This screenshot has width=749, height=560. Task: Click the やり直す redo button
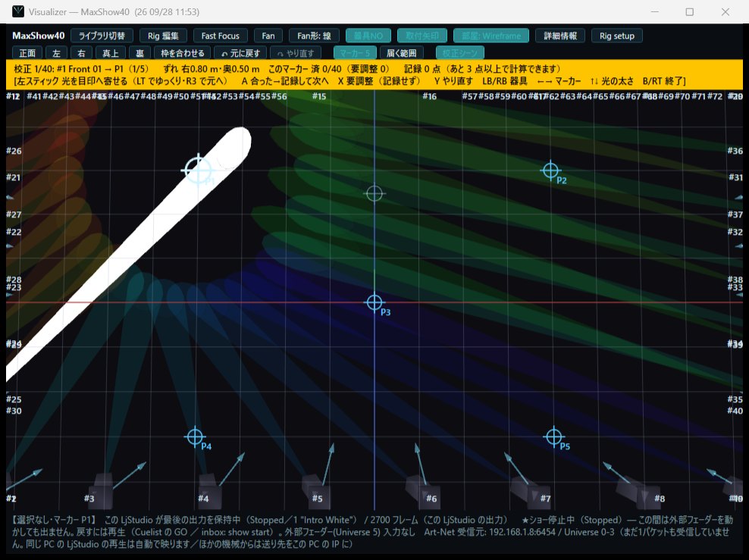coord(296,52)
